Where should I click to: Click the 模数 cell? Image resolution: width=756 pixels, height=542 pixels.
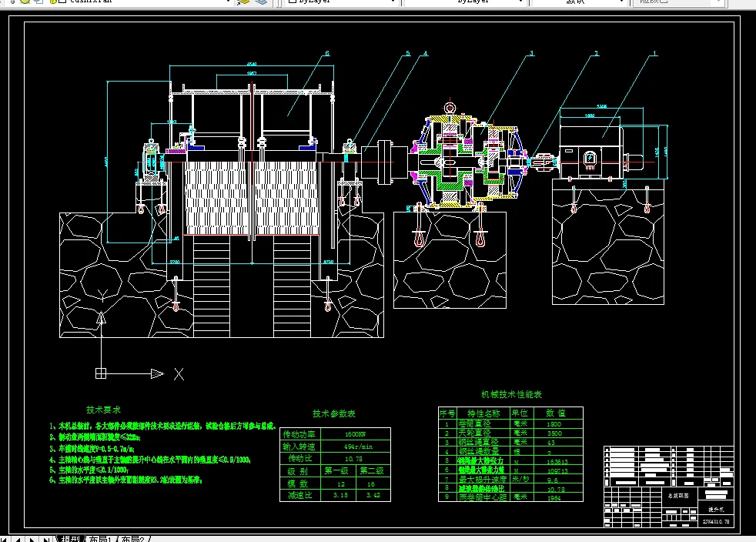tap(299, 483)
